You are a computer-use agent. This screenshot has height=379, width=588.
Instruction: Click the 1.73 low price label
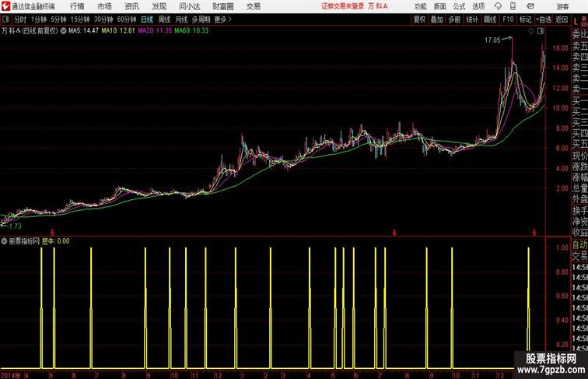15,226
